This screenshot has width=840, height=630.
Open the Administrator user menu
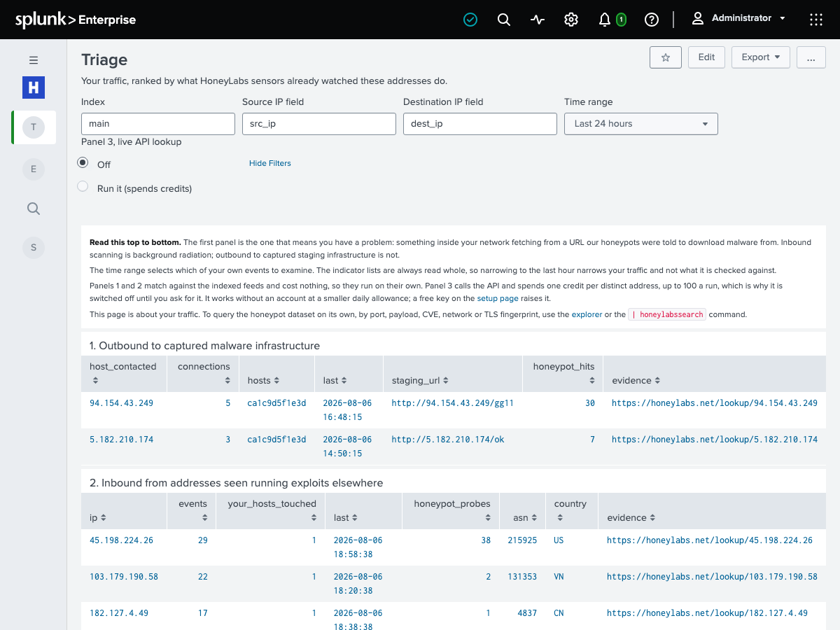738,18
